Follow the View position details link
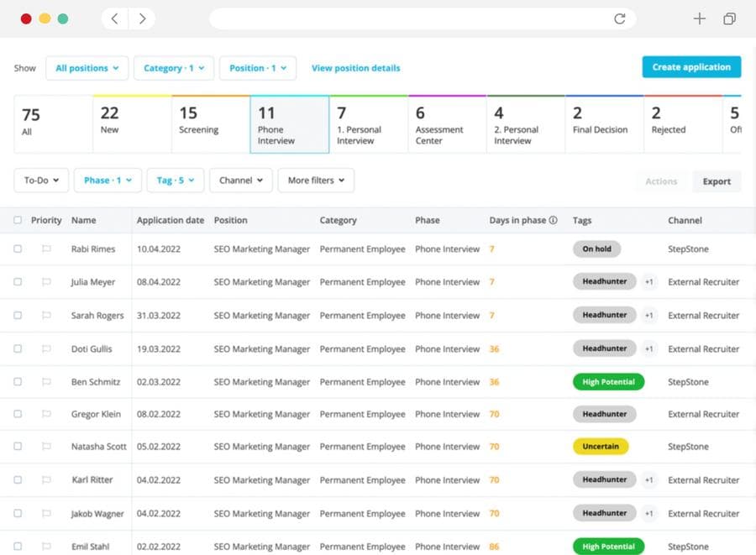The image size is (756, 555). 356,68
